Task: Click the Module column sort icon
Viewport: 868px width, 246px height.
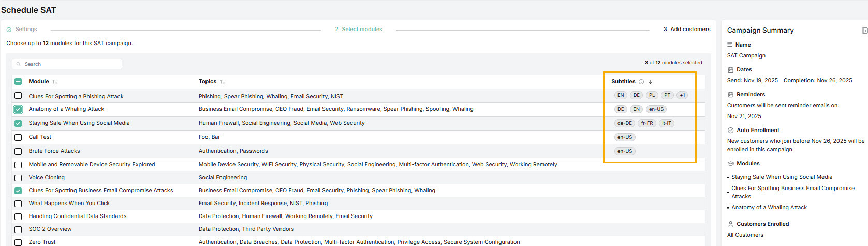Action: pyautogui.click(x=55, y=82)
